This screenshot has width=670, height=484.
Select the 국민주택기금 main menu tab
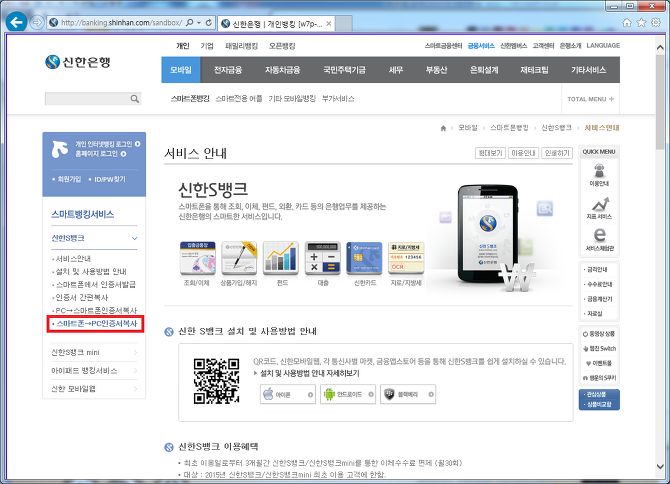344,70
